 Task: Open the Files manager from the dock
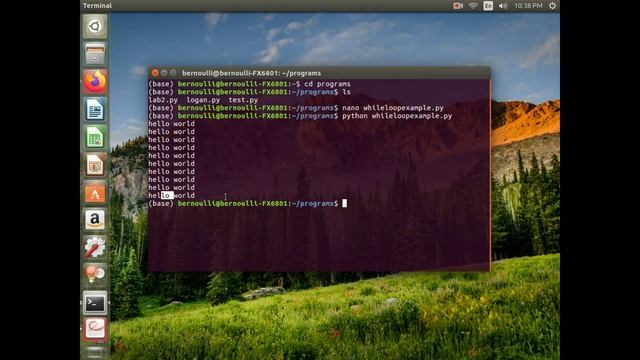(95, 54)
